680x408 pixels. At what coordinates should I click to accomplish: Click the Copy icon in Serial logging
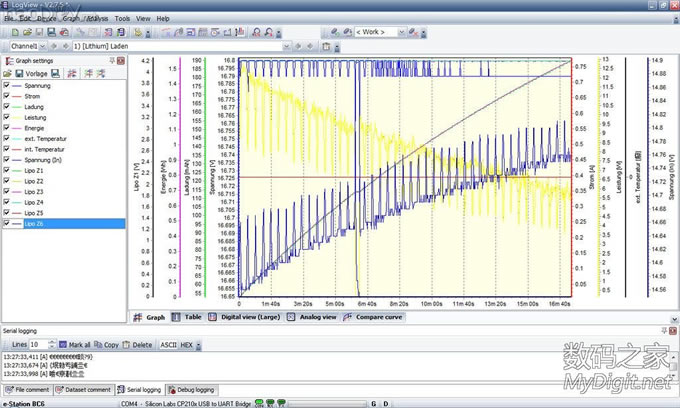[x=97, y=344]
